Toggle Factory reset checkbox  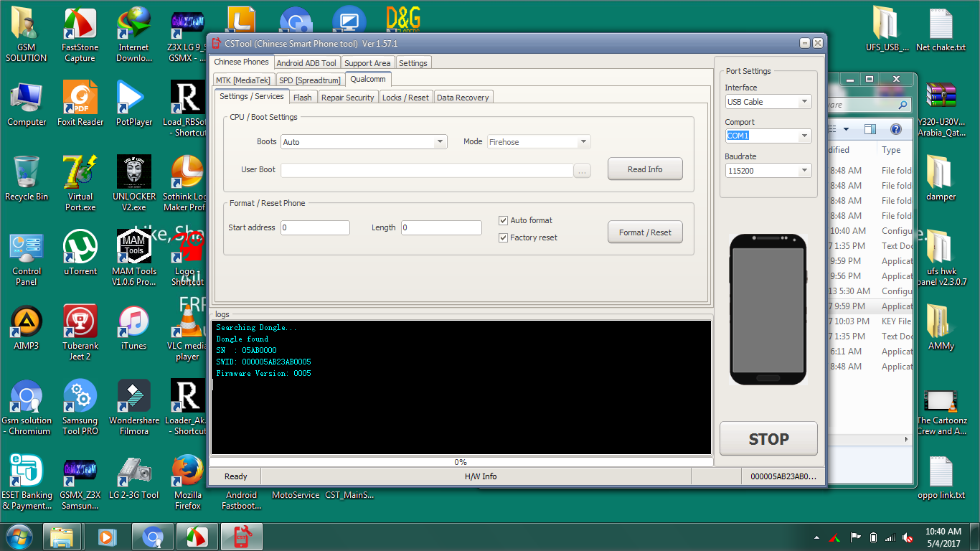click(503, 237)
